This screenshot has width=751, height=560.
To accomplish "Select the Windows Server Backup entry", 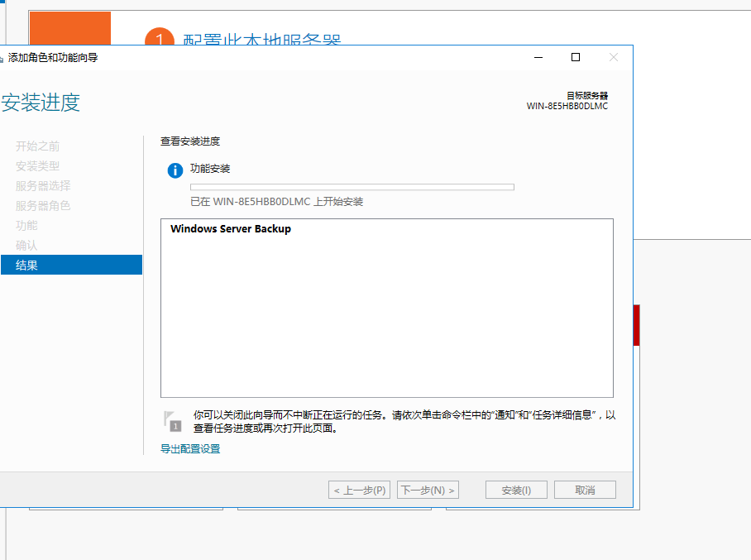I will (x=230, y=228).
